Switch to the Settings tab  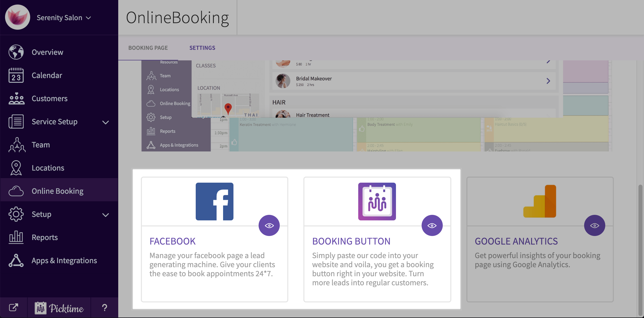[202, 48]
